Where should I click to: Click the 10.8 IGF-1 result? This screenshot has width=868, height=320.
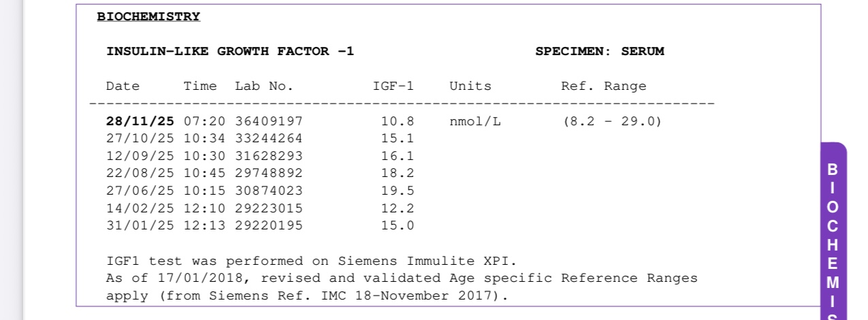pyautogui.click(x=398, y=122)
